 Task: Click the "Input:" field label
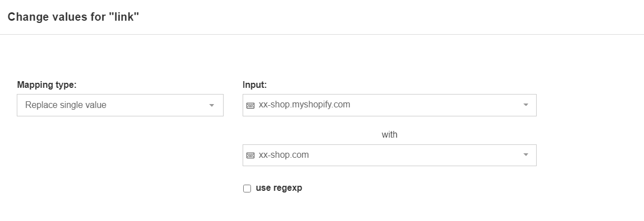click(255, 84)
